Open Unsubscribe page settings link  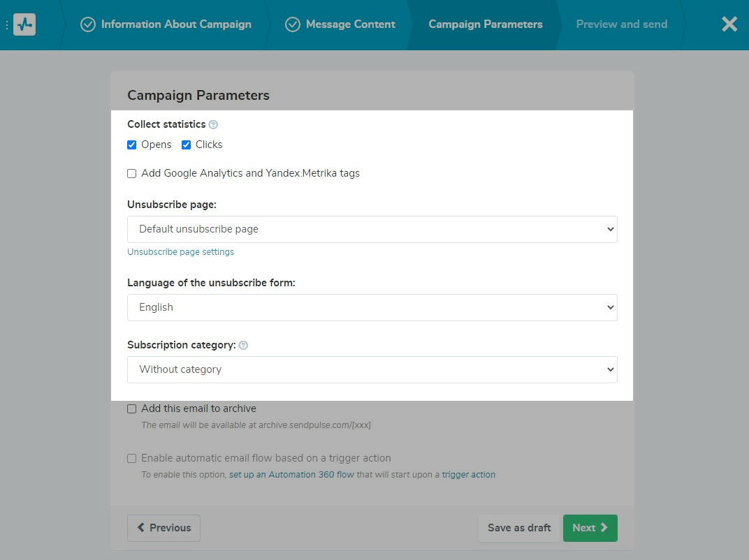coord(180,252)
